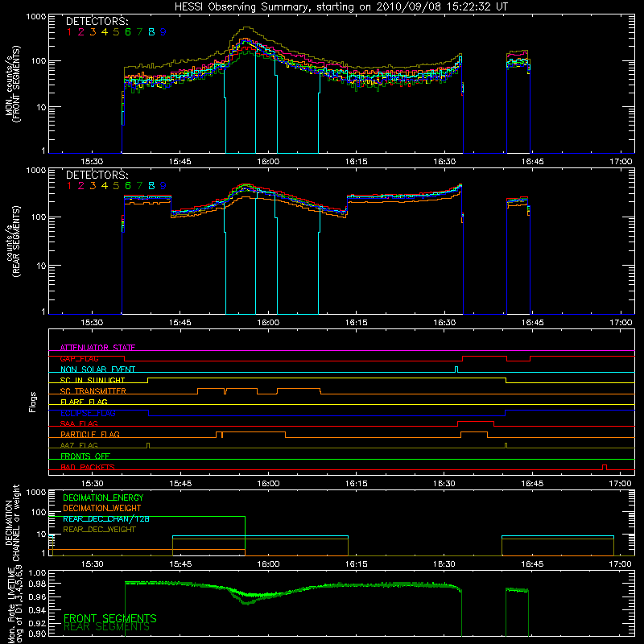Image resolution: width=644 pixels, height=644 pixels.
Task: Click the FRONTS_OFF flag label
Action: coord(85,456)
